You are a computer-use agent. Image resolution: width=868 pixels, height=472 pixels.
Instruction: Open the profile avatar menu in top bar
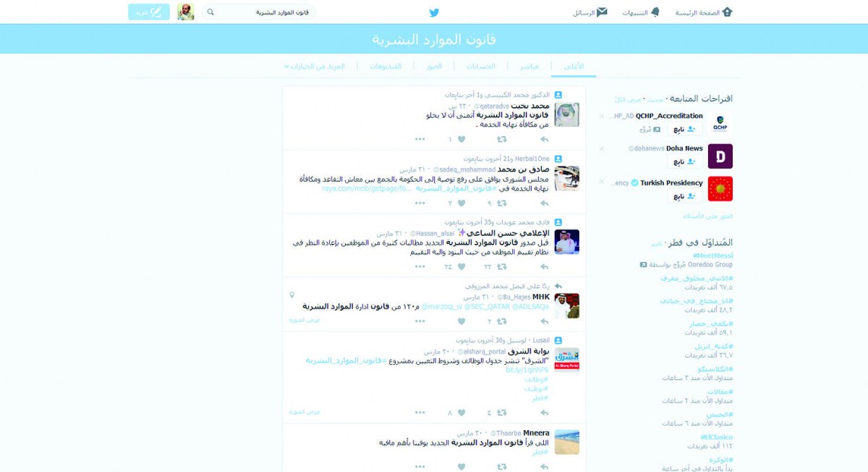186,12
